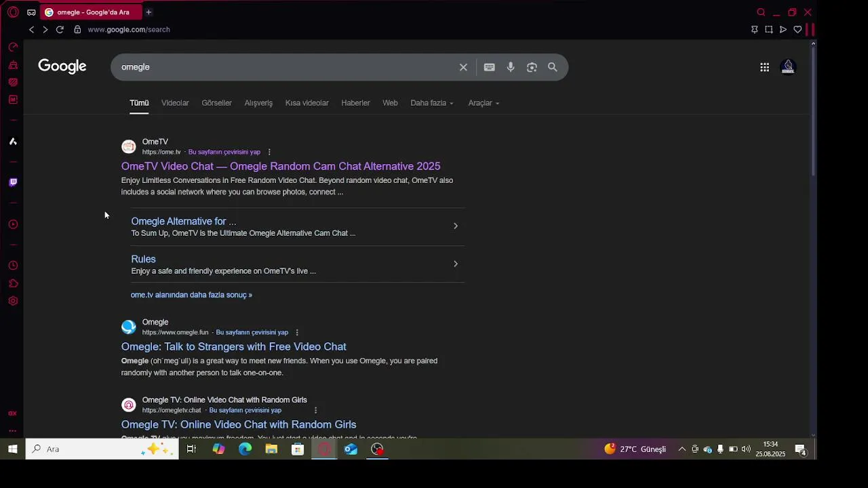Open the Opera GX main menu logo
Screen dimensions: 868x488
[13, 12]
